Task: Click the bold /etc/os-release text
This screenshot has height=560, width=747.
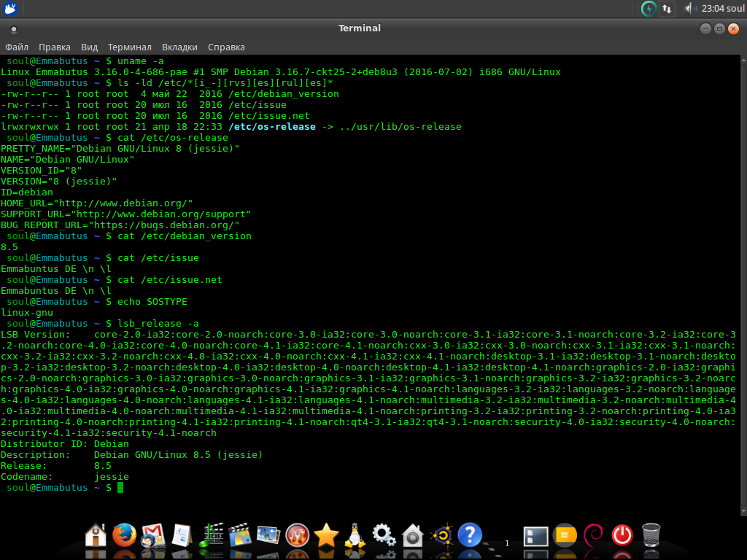Action: click(x=272, y=127)
